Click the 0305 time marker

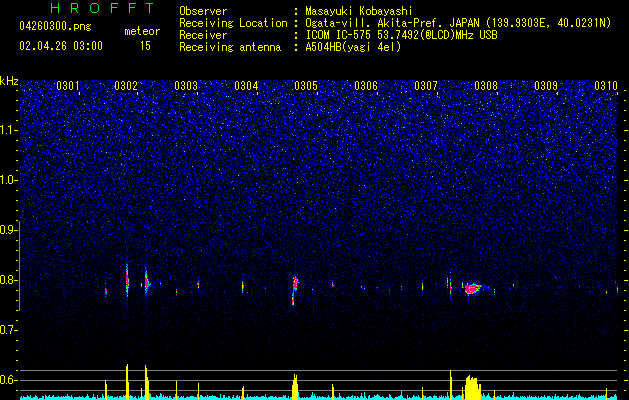tap(306, 85)
